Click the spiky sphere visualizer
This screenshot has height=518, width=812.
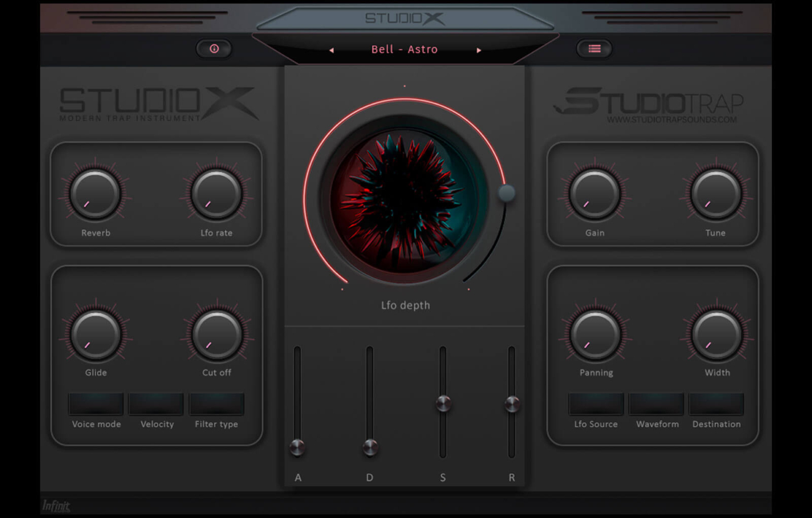click(404, 200)
